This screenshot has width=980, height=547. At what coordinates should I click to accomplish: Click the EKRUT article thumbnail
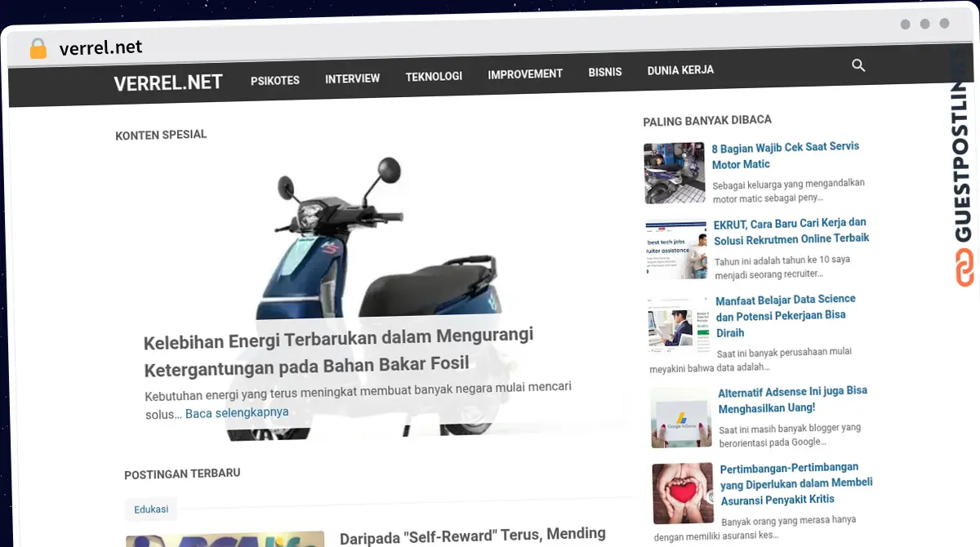coord(676,250)
